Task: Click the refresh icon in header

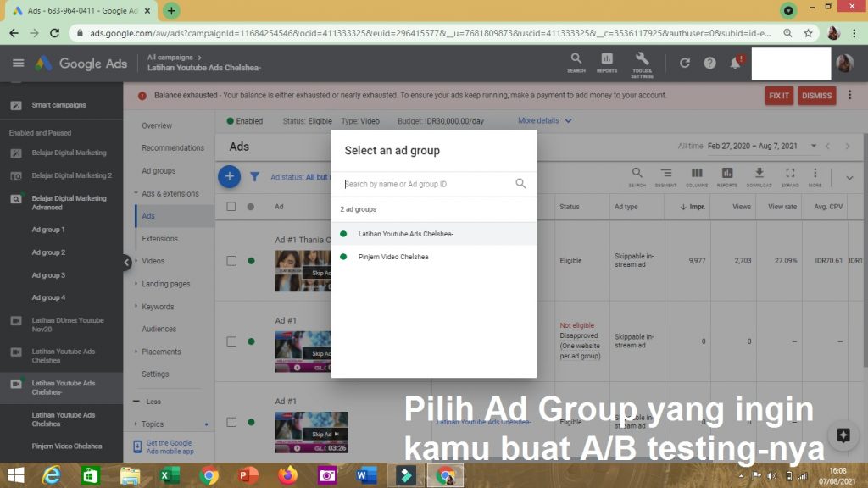Action: pyautogui.click(x=685, y=64)
